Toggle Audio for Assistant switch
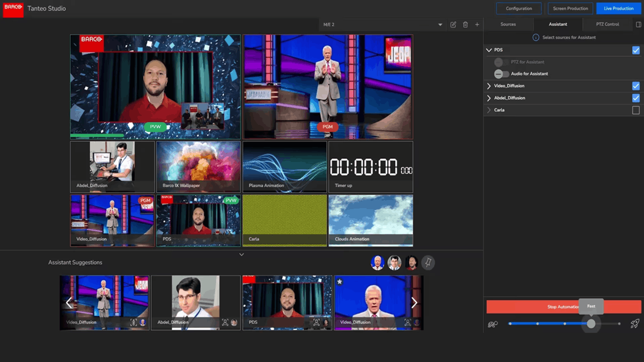 [x=502, y=73]
